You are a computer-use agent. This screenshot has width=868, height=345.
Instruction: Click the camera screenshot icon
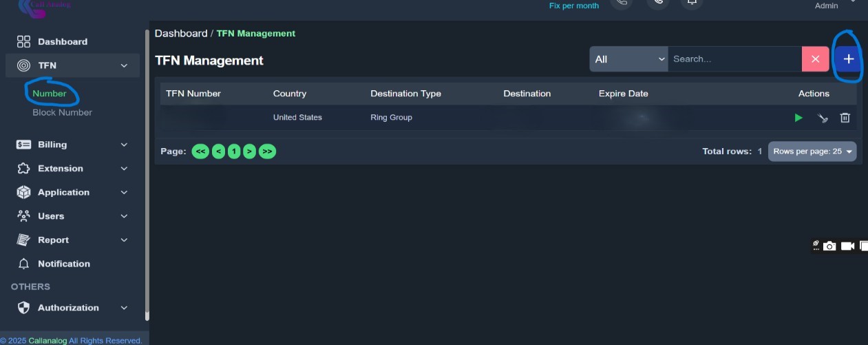(x=829, y=246)
